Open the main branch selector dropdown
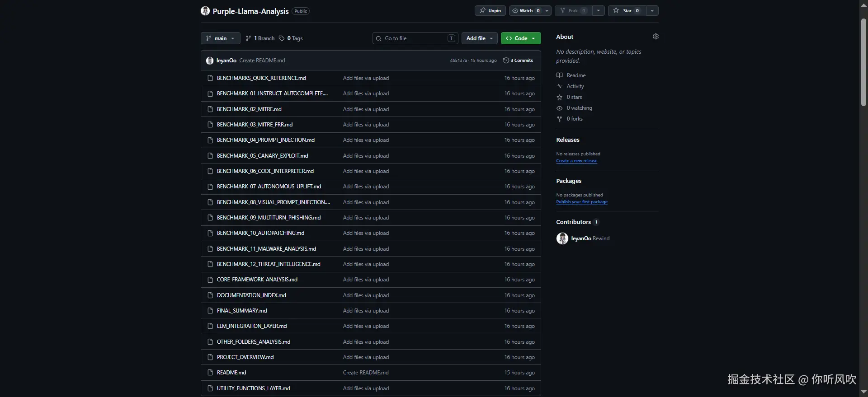This screenshot has width=868, height=397. [x=220, y=38]
